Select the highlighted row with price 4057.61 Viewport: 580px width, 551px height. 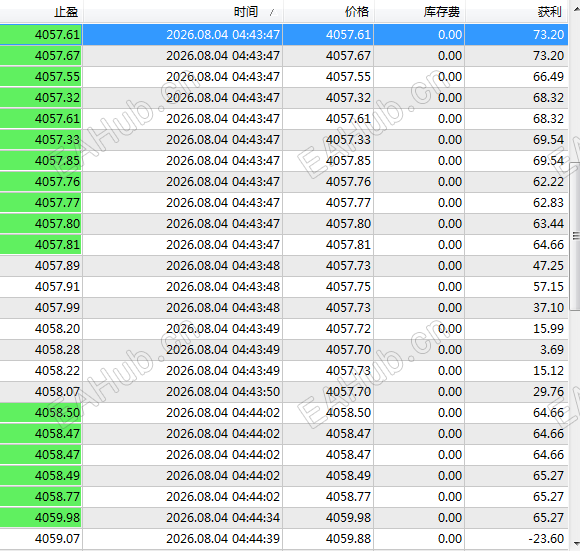tap(284, 35)
